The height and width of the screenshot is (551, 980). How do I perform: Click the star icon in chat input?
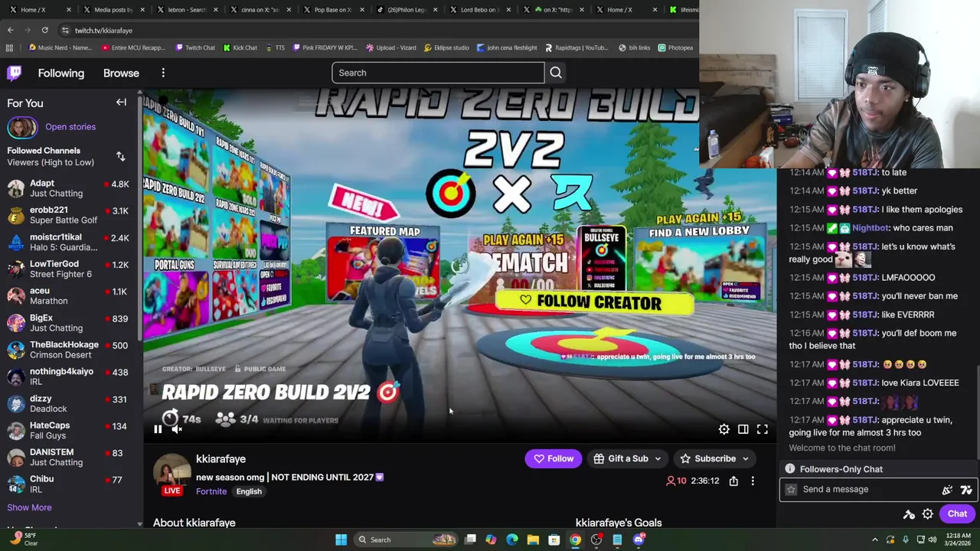791,489
